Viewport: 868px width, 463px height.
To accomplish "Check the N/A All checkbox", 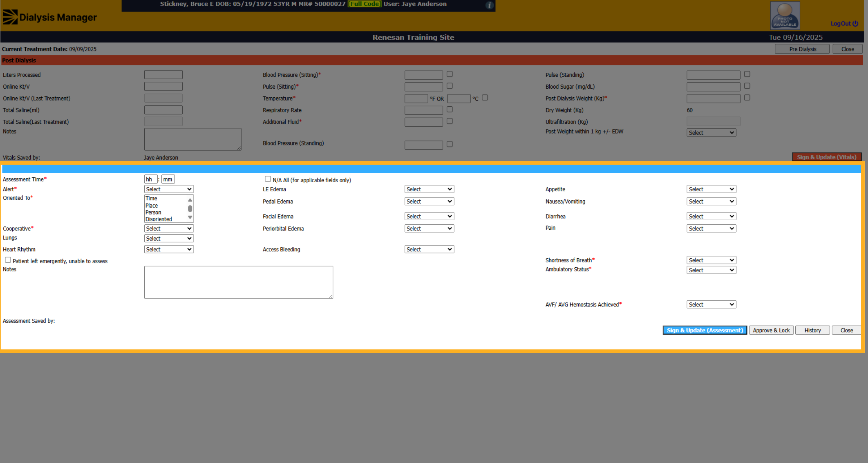I will click(x=268, y=179).
